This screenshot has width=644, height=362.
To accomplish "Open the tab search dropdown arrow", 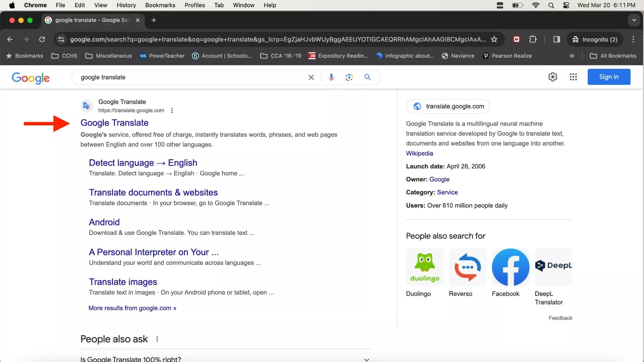I will click(x=634, y=20).
